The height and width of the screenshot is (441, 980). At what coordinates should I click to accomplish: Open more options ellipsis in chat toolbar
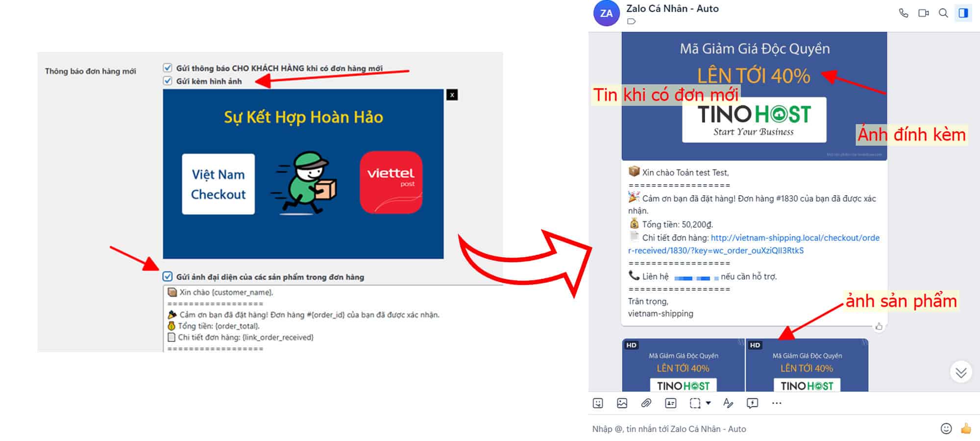(x=777, y=403)
